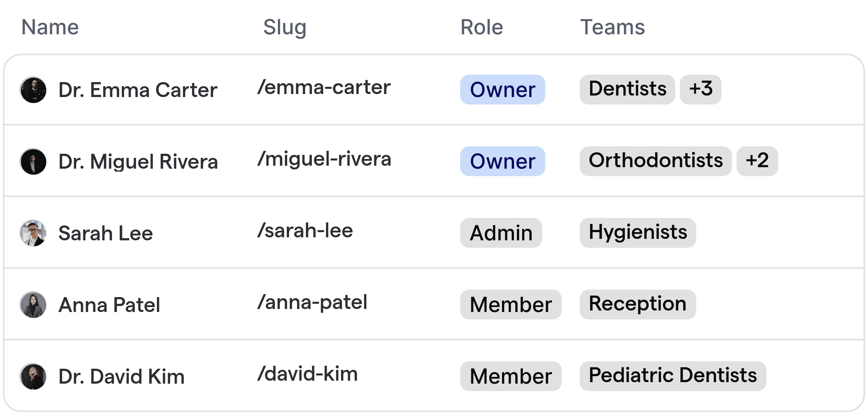868x415 pixels.
Task: Click the Owner badge on Miguel Rivera's row
Action: click(x=502, y=161)
